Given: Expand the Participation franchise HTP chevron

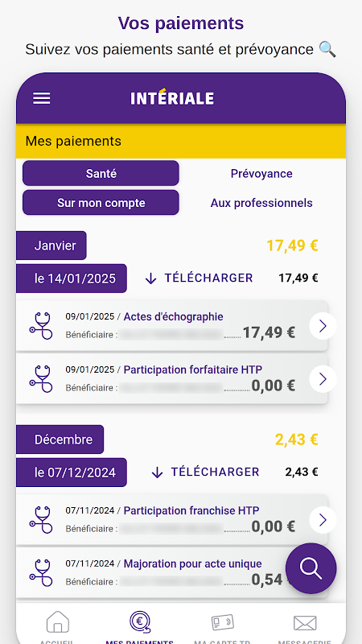Looking at the screenshot, I should 323,520.
